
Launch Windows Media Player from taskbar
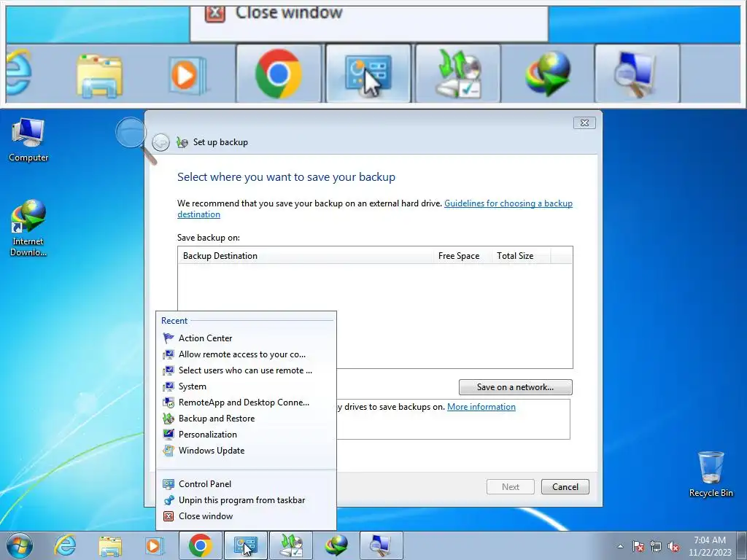click(155, 545)
